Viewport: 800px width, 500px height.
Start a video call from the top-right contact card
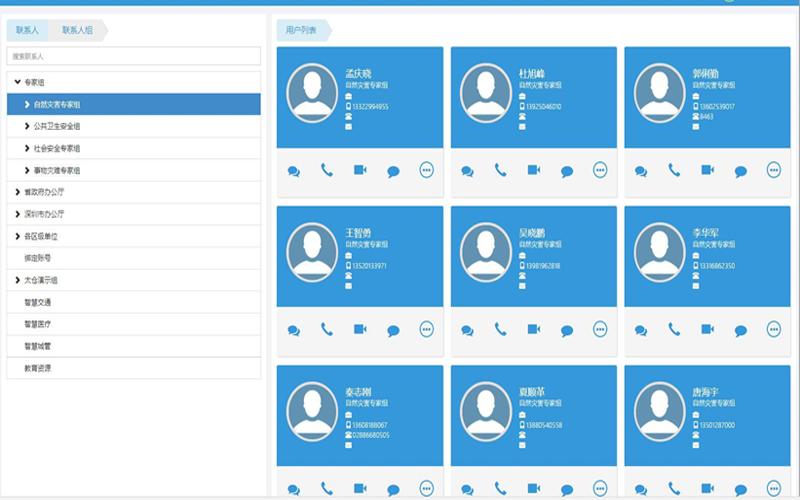707,170
